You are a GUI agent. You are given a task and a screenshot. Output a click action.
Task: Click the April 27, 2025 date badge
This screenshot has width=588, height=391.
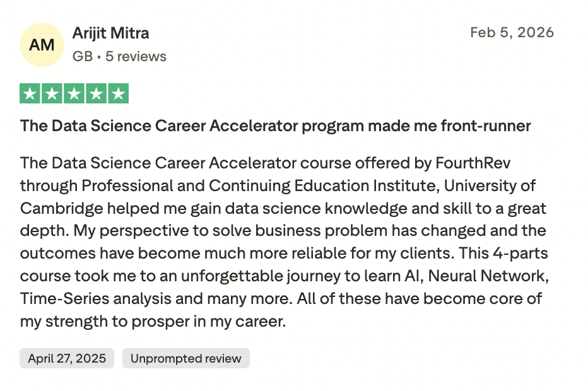(67, 358)
